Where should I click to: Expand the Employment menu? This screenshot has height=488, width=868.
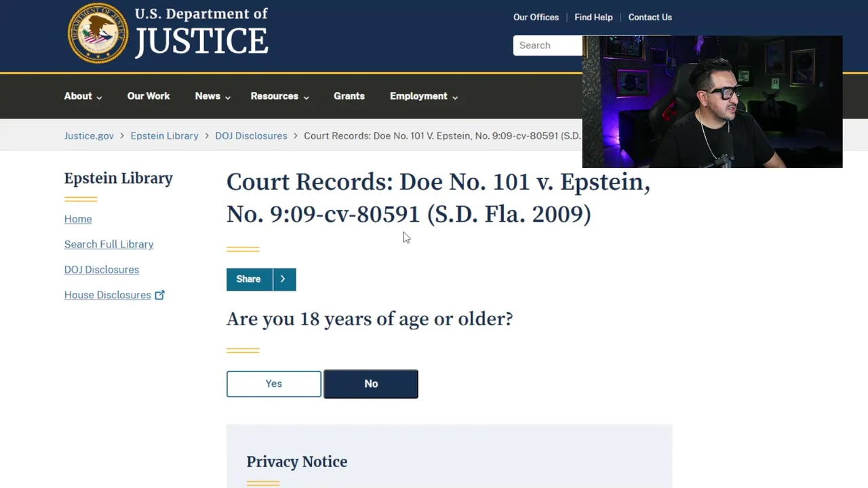coord(423,96)
